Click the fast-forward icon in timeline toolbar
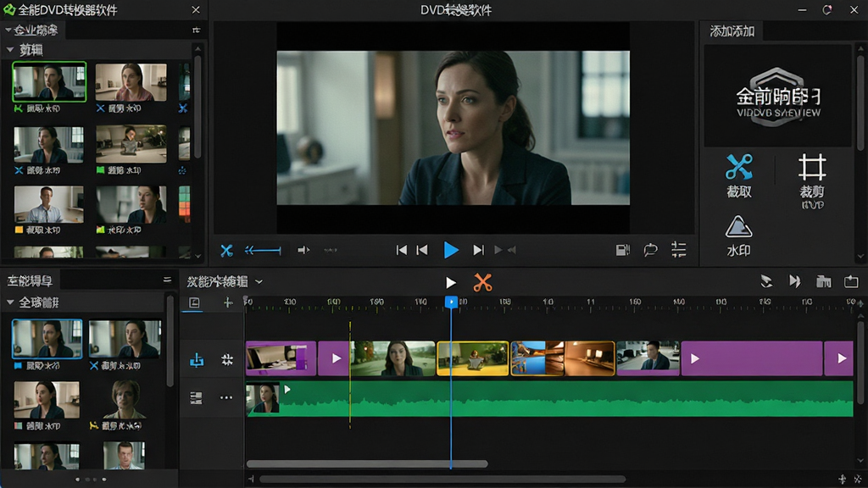868x488 pixels. pos(795,281)
